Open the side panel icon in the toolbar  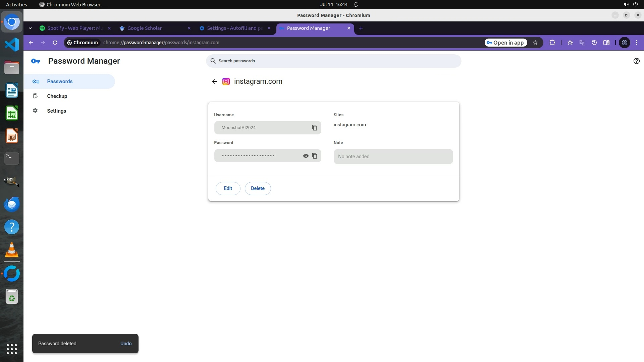coord(606,43)
